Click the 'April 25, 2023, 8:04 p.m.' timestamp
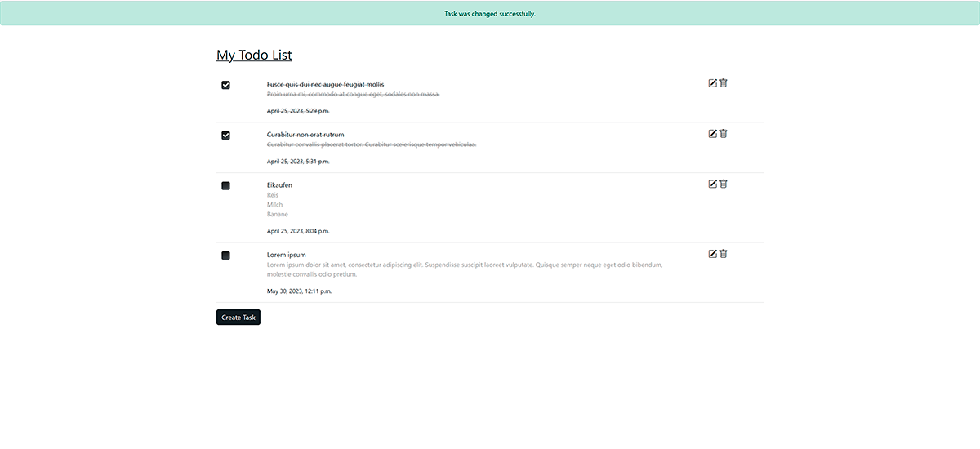The width and height of the screenshot is (980, 449). 298,231
